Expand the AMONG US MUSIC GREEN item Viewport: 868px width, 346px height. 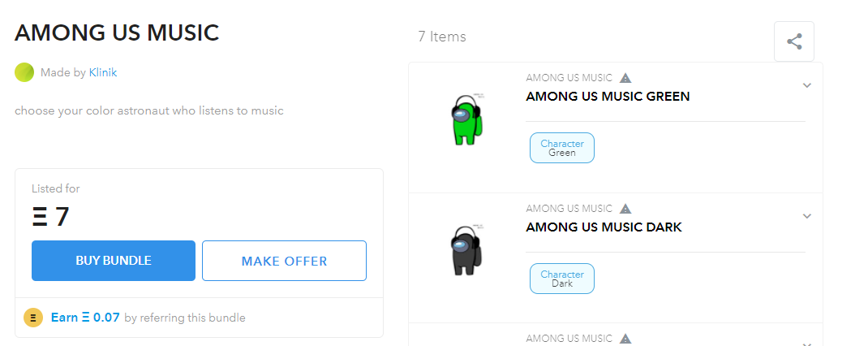(806, 85)
